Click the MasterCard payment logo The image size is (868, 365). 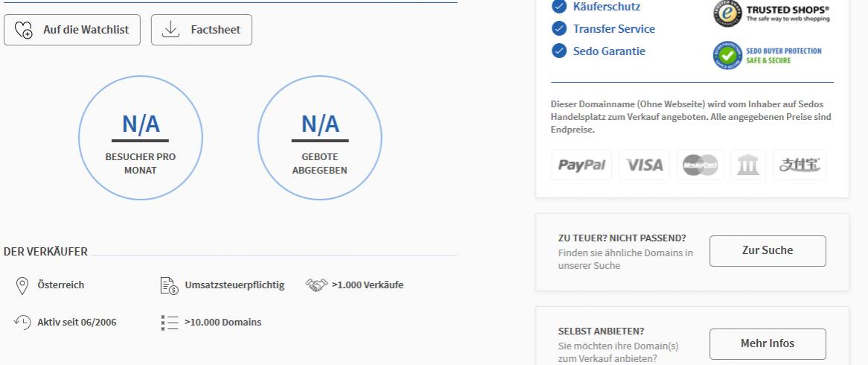pyautogui.click(x=700, y=165)
